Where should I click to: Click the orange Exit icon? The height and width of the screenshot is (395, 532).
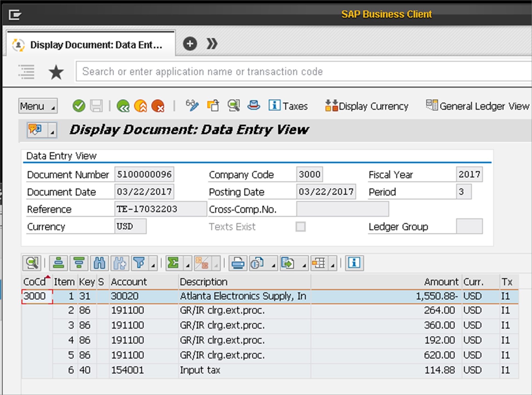[x=140, y=106]
